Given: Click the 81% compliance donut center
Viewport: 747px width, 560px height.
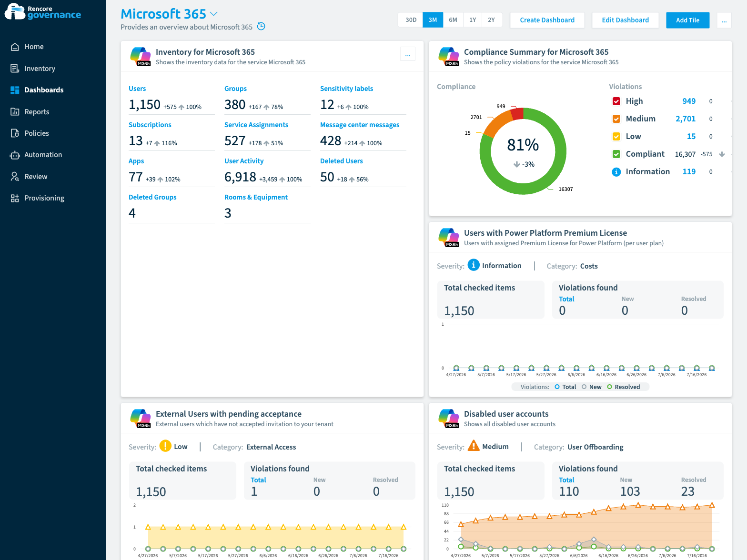Looking at the screenshot, I should point(523,145).
